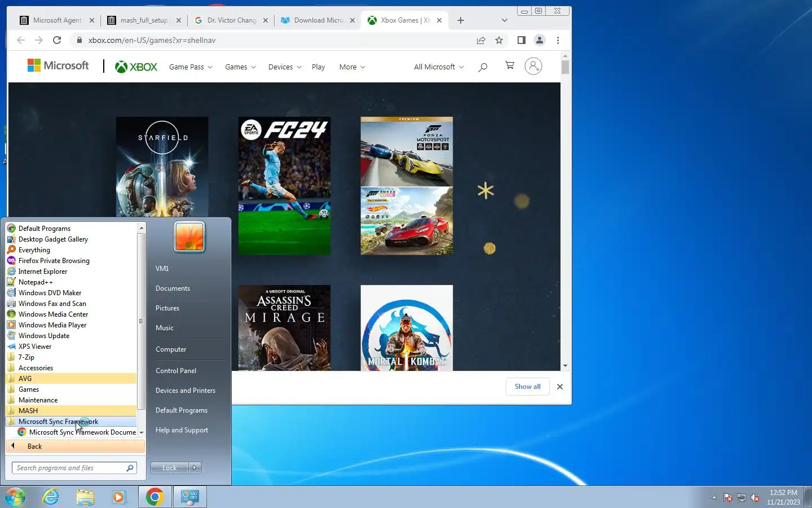Click the network tray icon
Image resolution: width=812 pixels, height=508 pixels.
742,497
